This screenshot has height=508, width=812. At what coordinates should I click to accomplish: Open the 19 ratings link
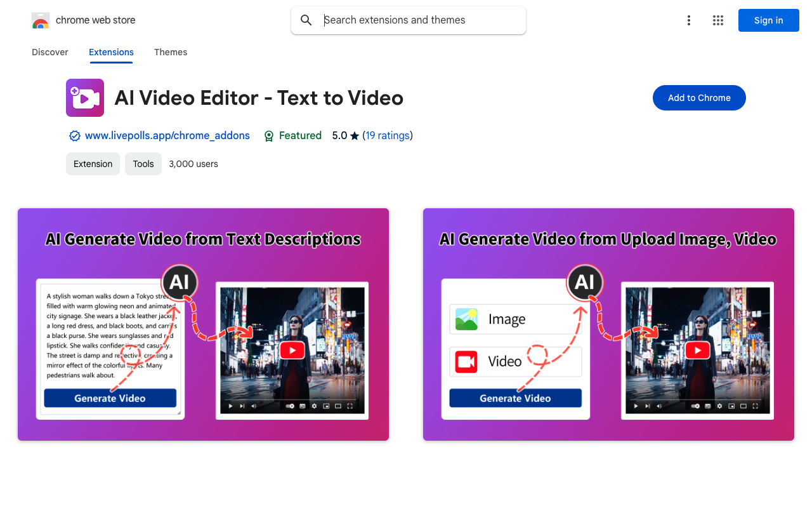pyautogui.click(x=387, y=135)
